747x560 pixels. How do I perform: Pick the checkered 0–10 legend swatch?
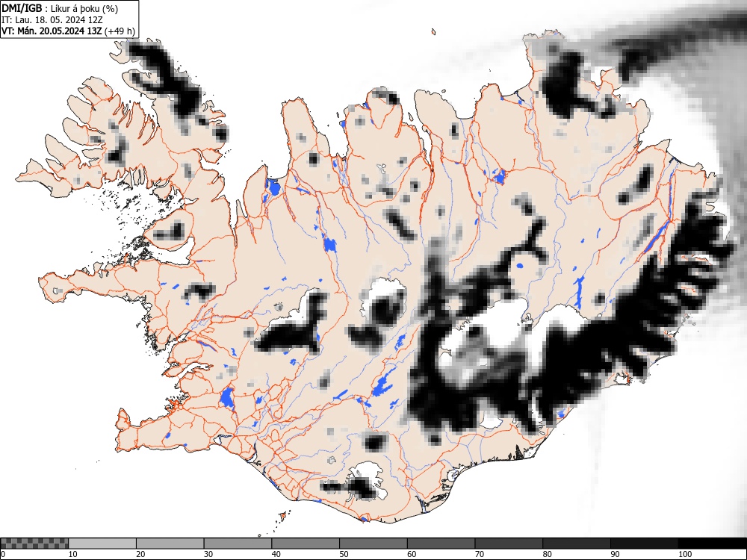pos(34,544)
